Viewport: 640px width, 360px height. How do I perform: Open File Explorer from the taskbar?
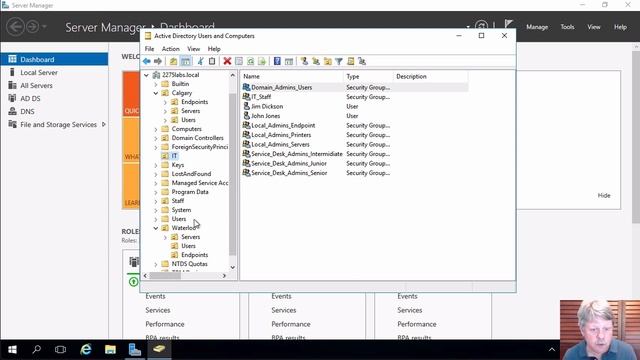110,349
